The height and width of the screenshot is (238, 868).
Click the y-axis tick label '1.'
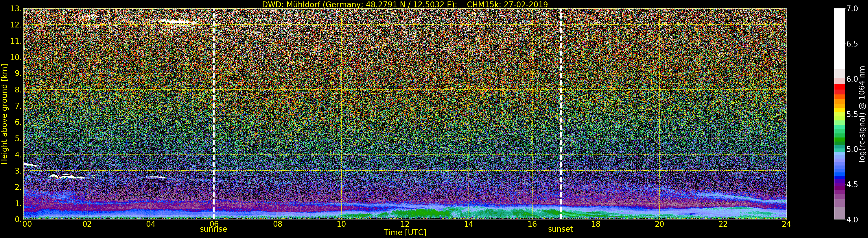tap(18, 203)
